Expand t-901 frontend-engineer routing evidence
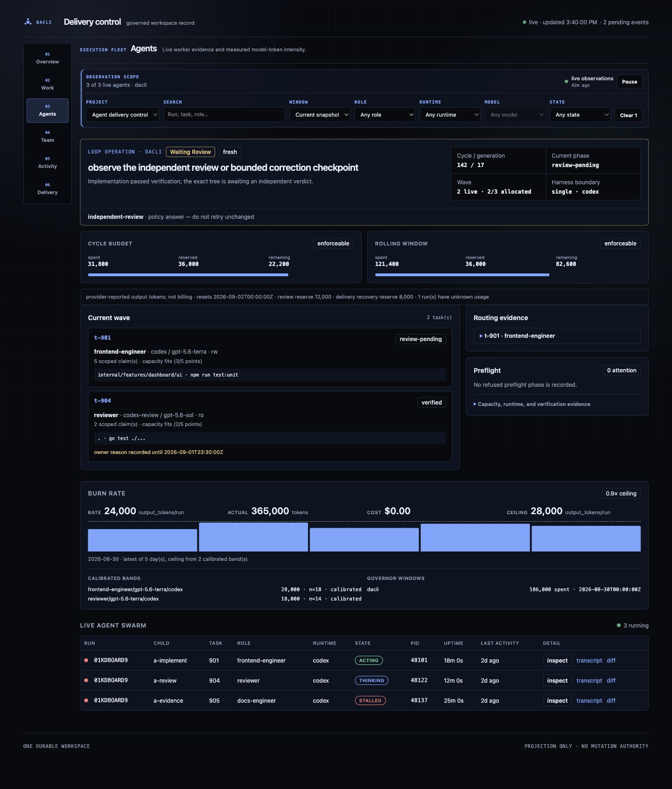 (557, 336)
